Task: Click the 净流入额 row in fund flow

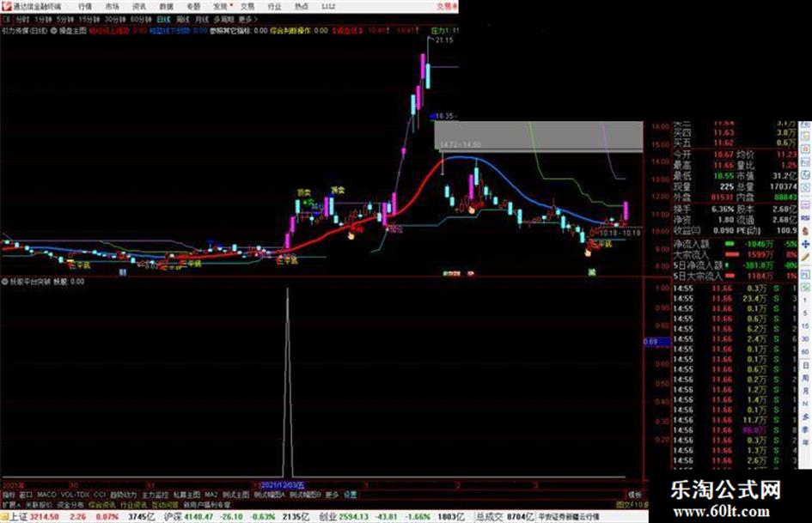Action: (735, 243)
